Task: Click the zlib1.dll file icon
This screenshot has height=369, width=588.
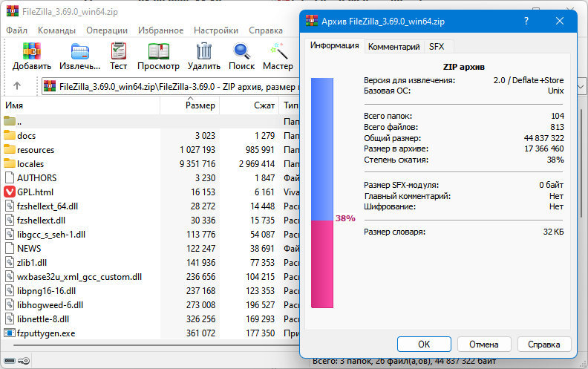Action: coord(10,263)
